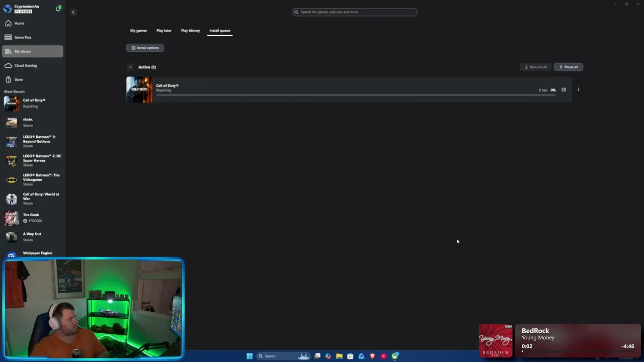644x362 pixels.
Task: Open the Windows Start menu
Action: tap(250, 356)
